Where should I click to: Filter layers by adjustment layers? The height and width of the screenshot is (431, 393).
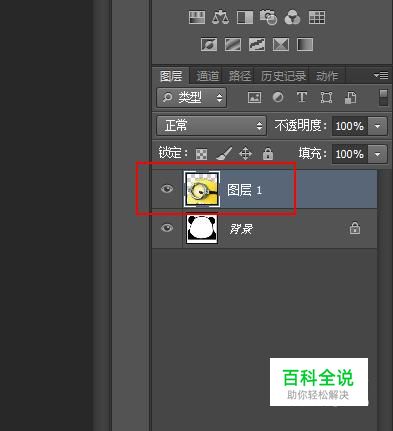click(278, 98)
